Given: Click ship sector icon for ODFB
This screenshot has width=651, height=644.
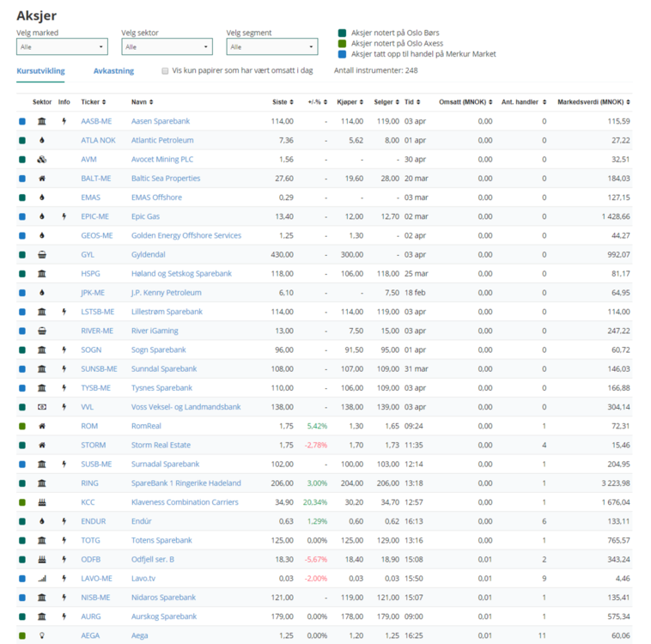Looking at the screenshot, I should (x=42, y=560).
